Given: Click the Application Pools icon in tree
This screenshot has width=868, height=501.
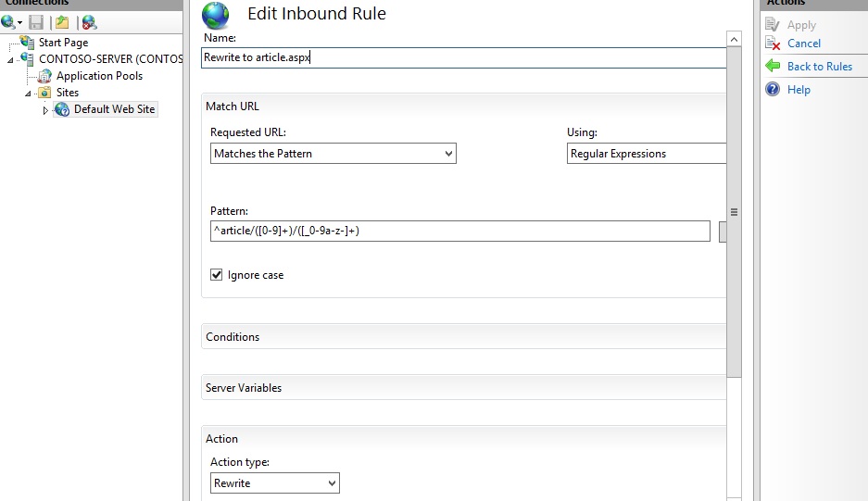Looking at the screenshot, I should tap(44, 76).
